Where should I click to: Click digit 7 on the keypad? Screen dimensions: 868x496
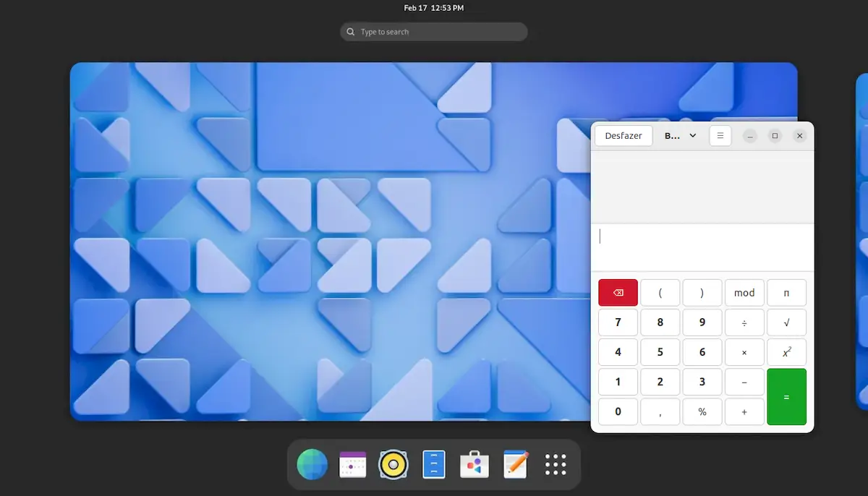click(x=618, y=322)
